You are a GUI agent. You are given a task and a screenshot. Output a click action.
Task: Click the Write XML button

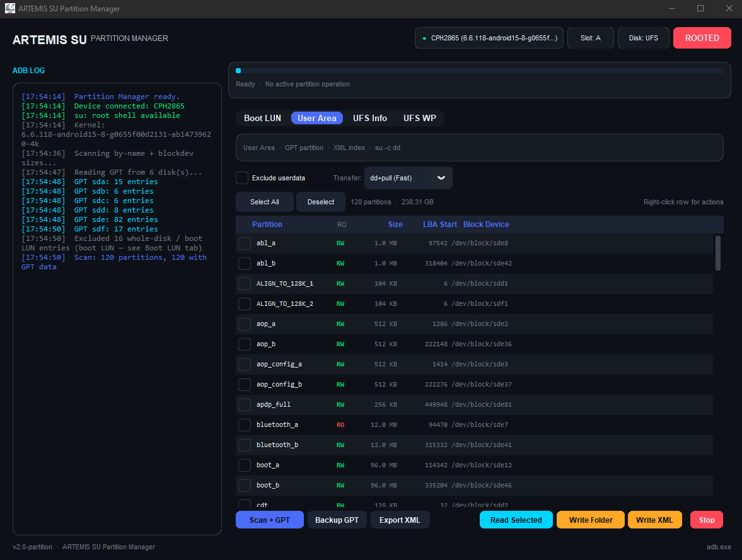(x=654, y=520)
